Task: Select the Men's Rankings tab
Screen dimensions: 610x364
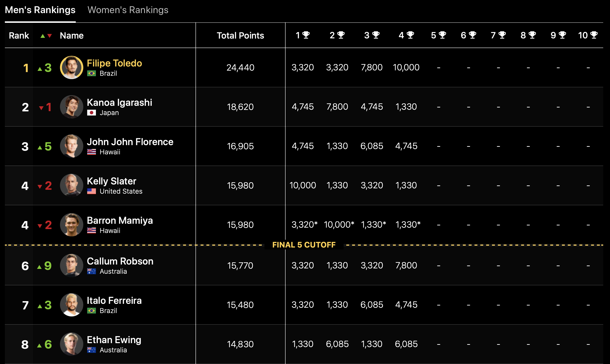Action: click(40, 10)
